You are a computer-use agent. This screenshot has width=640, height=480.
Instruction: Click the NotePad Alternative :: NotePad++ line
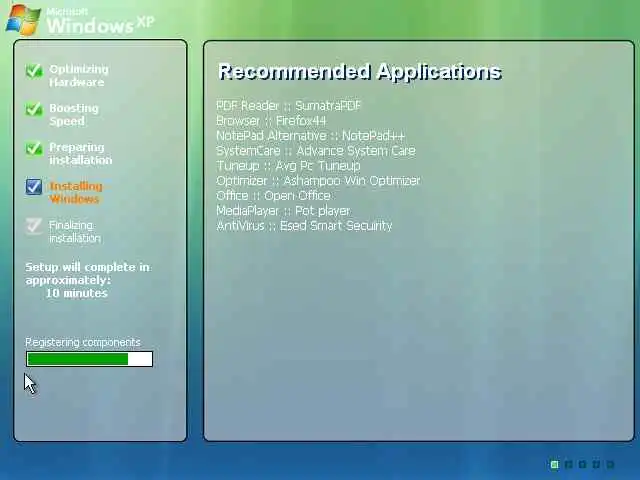click(x=311, y=136)
